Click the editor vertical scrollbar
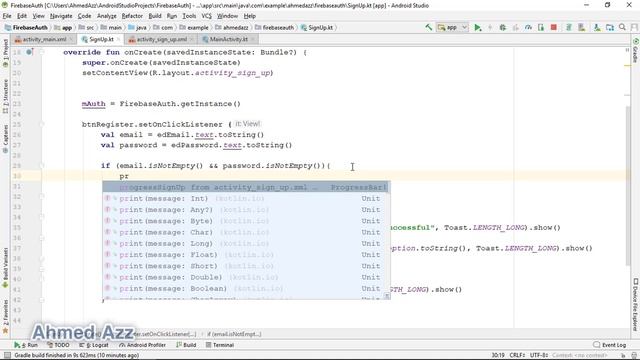The image size is (640, 360). (627, 186)
